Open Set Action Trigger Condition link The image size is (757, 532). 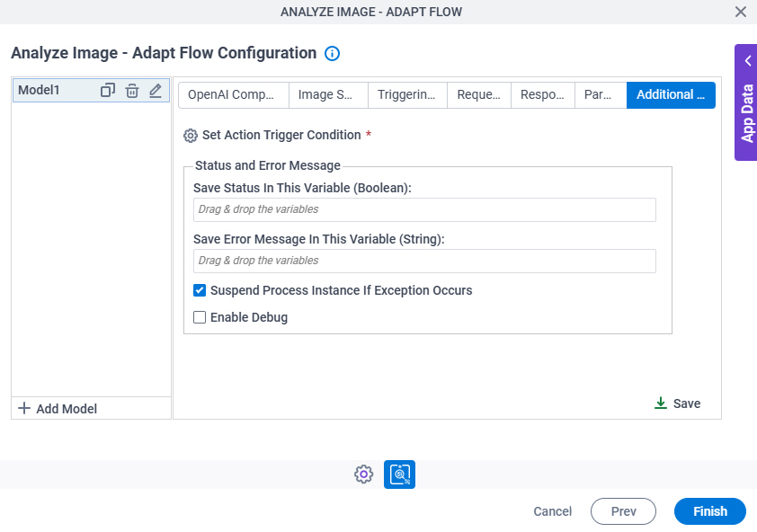click(x=281, y=135)
